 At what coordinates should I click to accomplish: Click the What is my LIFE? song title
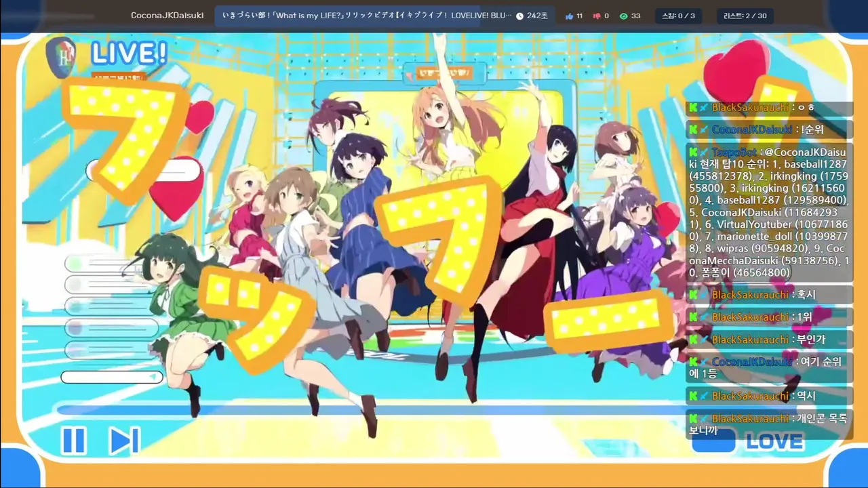coord(368,16)
